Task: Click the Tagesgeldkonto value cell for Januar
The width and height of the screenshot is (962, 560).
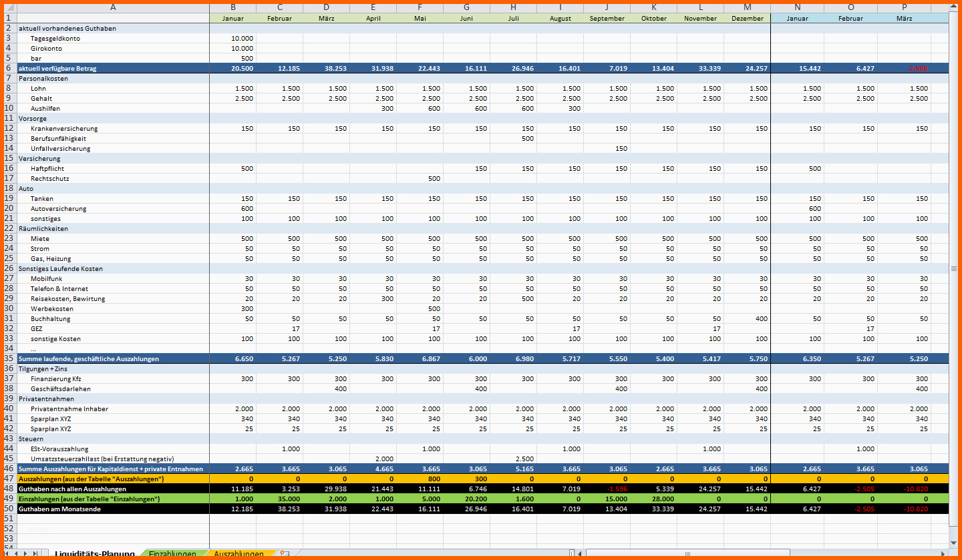Action: [x=232, y=38]
